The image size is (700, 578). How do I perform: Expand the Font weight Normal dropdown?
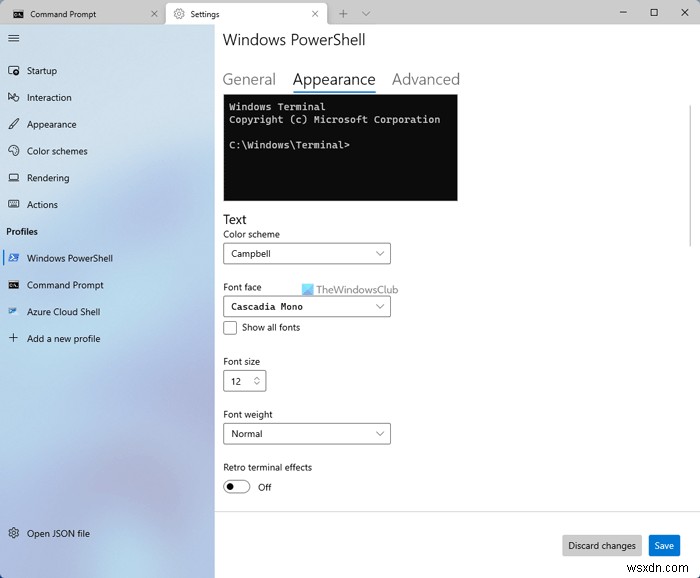[307, 433]
